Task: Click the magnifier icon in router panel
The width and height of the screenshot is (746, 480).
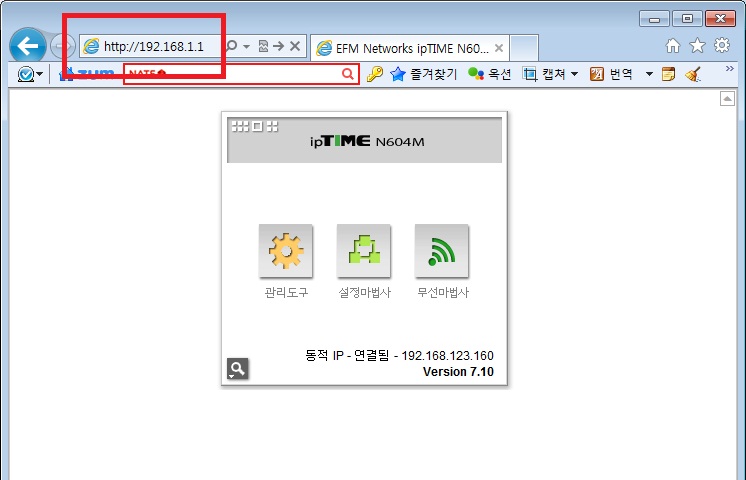Action: coord(237,369)
